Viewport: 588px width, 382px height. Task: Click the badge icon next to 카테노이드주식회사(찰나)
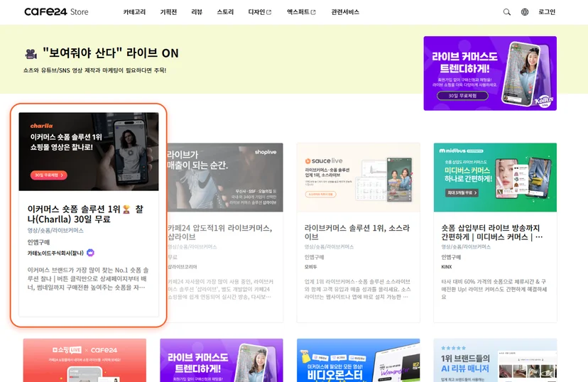(90, 253)
